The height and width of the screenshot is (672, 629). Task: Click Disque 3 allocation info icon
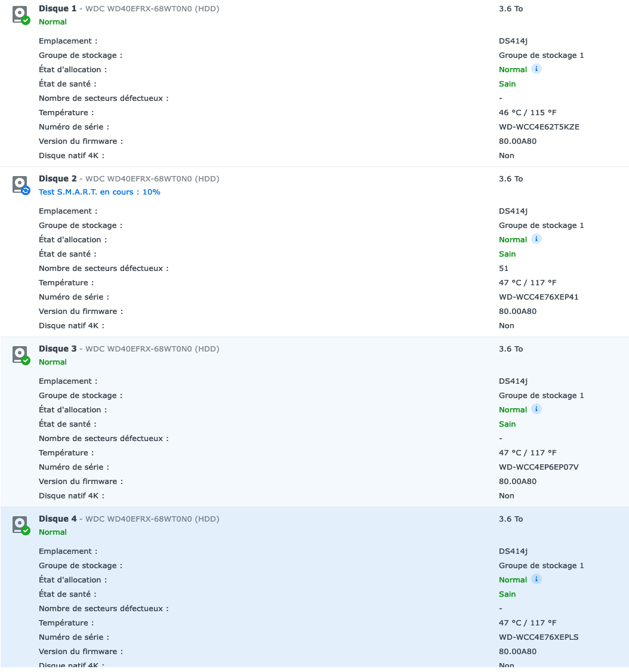click(536, 409)
